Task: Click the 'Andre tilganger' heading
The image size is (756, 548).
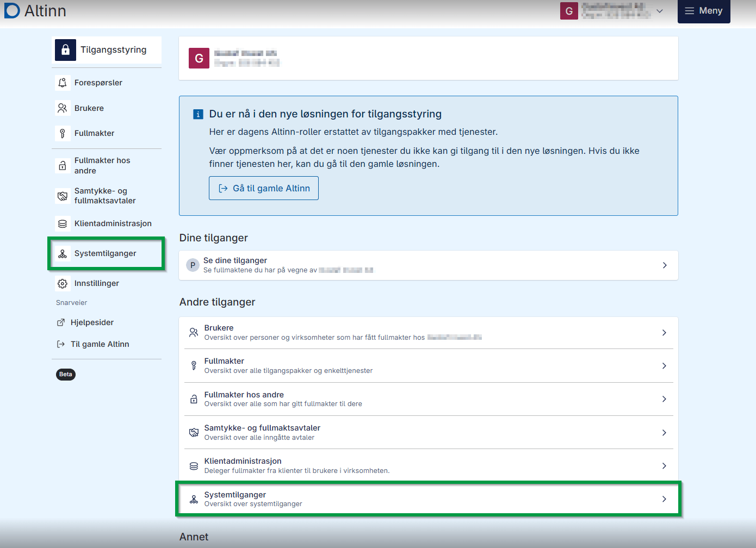Action: pyautogui.click(x=218, y=302)
